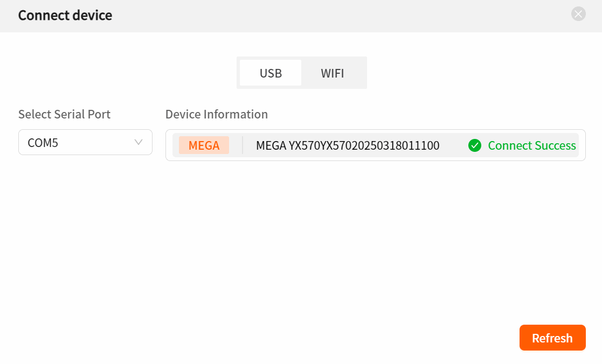Close the Connect device dialog
The width and height of the screenshot is (602, 364).
[578, 14]
